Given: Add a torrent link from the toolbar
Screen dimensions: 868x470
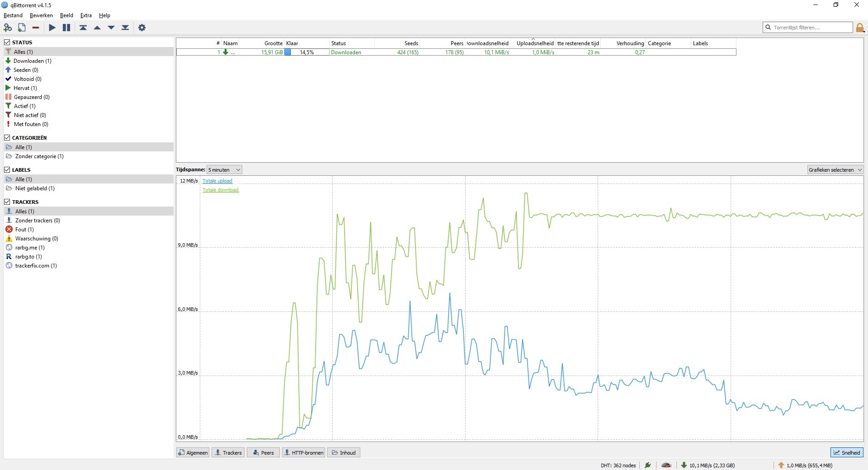Looking at the screenshot, I should click(8, 28).
